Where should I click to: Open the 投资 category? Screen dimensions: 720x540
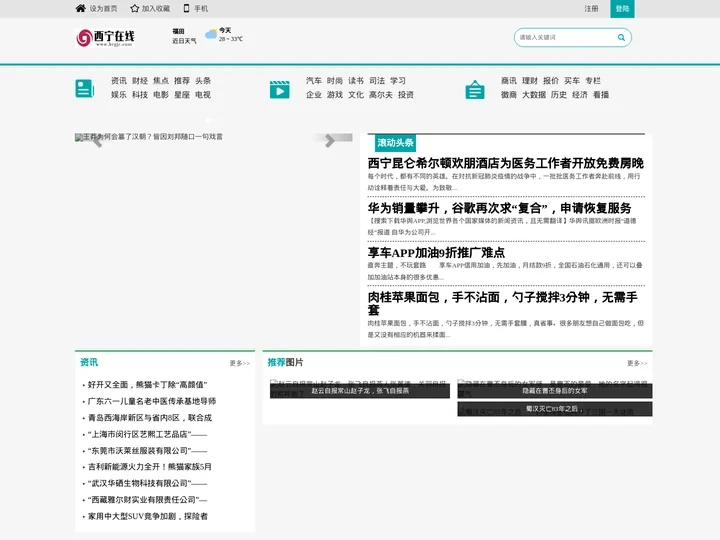[x=406, y=95]
